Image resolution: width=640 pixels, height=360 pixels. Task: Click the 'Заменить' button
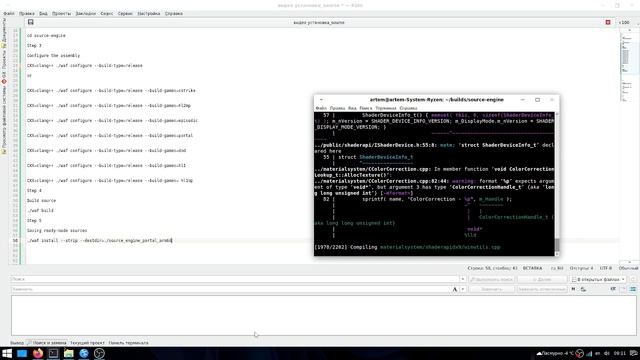[x=491, y=289]
